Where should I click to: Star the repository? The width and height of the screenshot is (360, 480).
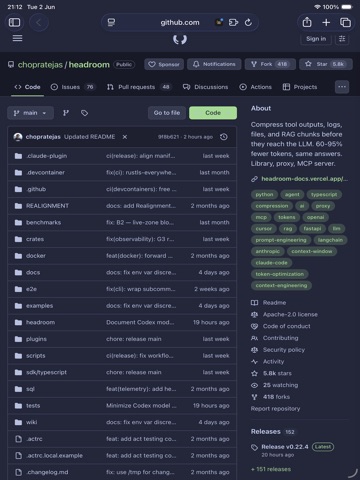coord(326,64)
